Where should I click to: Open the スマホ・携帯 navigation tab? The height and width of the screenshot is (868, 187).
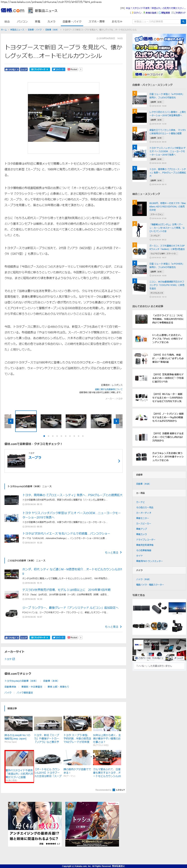[96, 22]
